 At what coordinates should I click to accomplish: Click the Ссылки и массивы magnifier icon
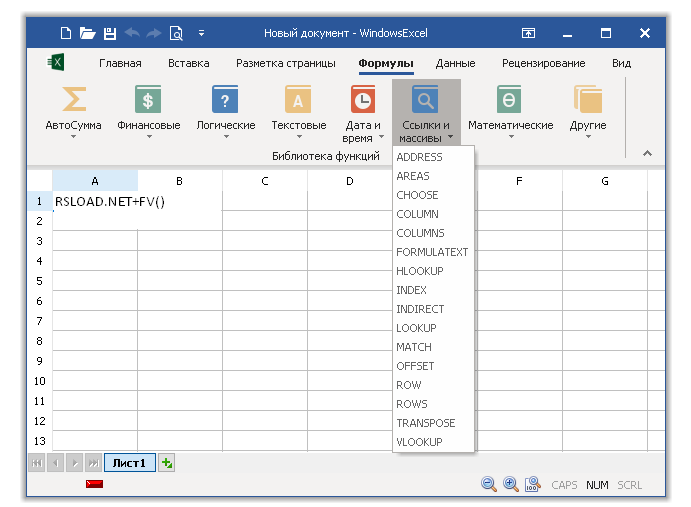click(425, 99)
